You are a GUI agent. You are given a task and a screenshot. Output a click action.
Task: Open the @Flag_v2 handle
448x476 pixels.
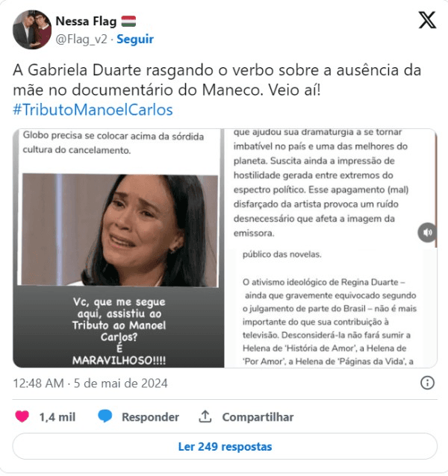point(81,39)
